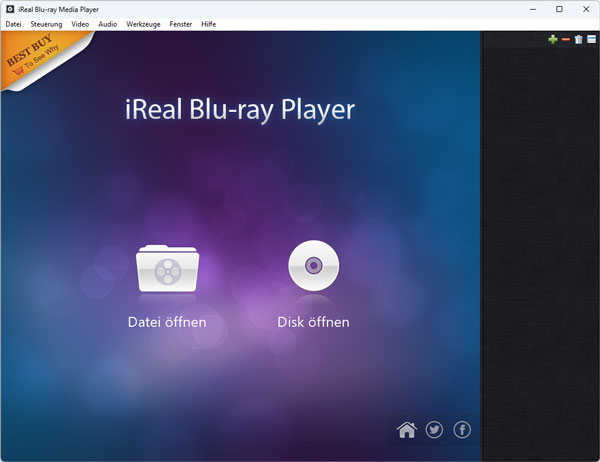This screenshot has height=462, width=600.
Task: Open the Audio menu
Action: [x=108, y=24]
